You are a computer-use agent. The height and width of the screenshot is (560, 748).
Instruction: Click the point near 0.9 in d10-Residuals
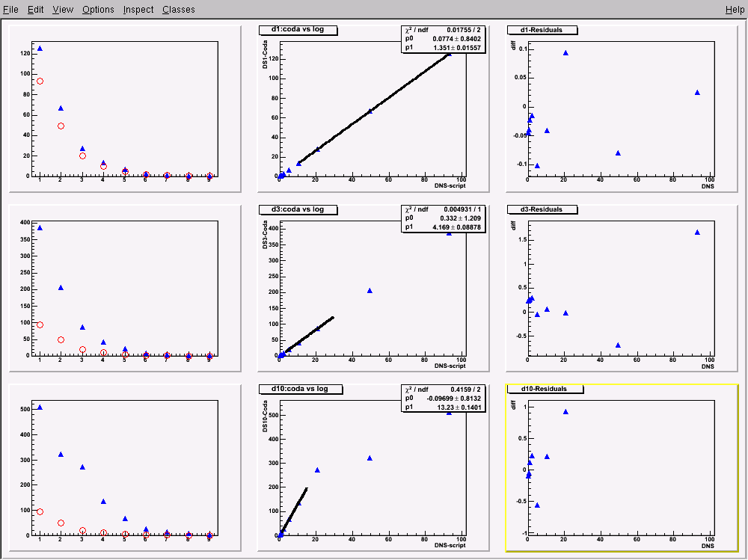[565, 412]
